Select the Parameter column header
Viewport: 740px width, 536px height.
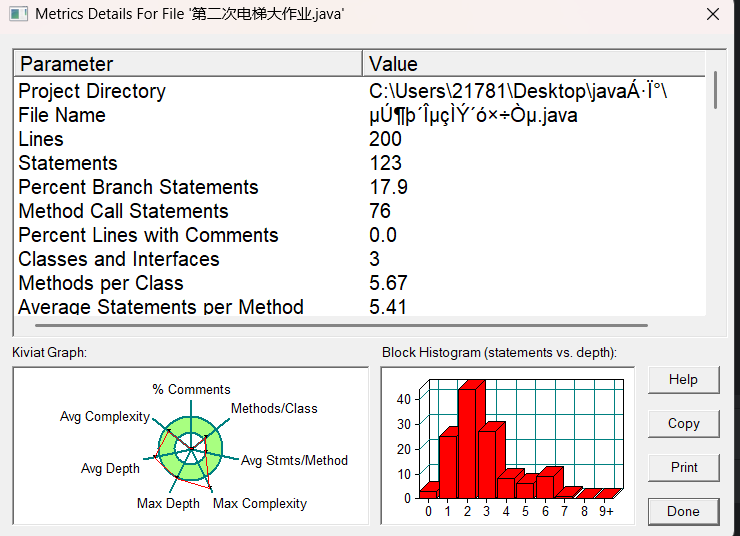pos(188,64)
